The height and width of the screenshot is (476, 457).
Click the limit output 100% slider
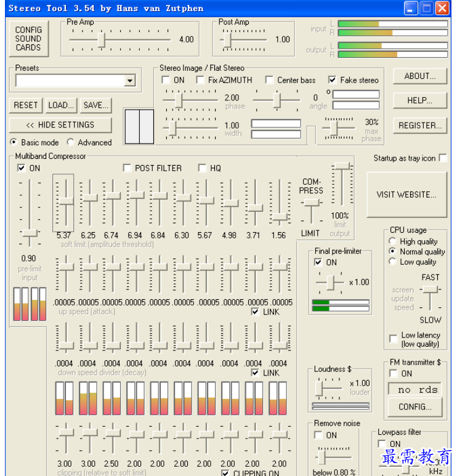342,166
